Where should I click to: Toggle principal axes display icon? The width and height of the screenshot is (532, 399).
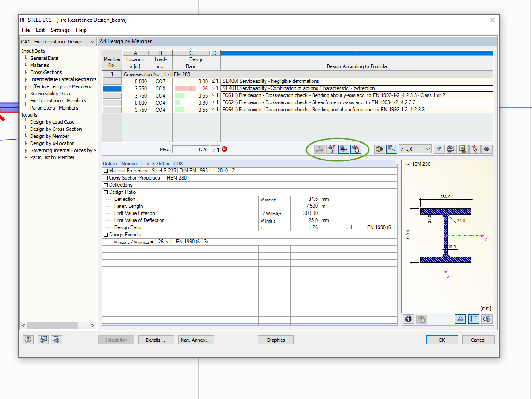coord(473,319)
